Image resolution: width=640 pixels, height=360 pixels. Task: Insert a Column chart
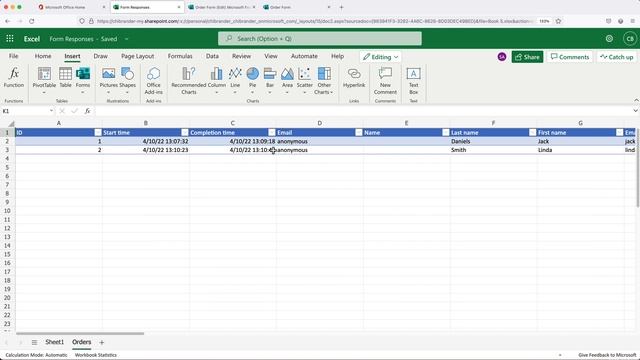pos(217,80)
